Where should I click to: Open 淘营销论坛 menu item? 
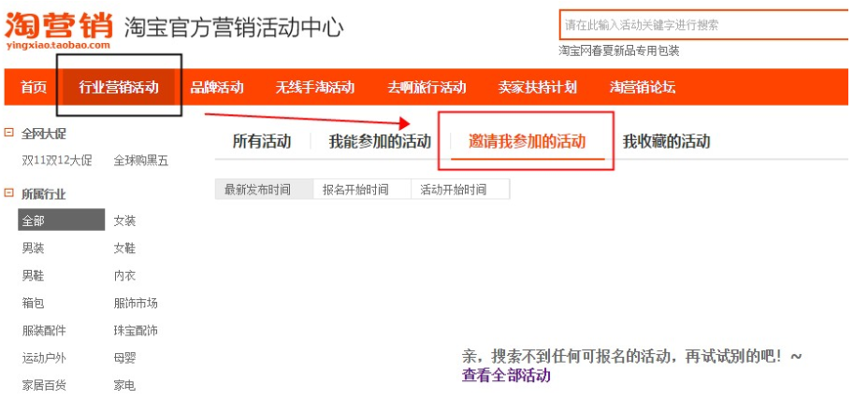[643, 88]
